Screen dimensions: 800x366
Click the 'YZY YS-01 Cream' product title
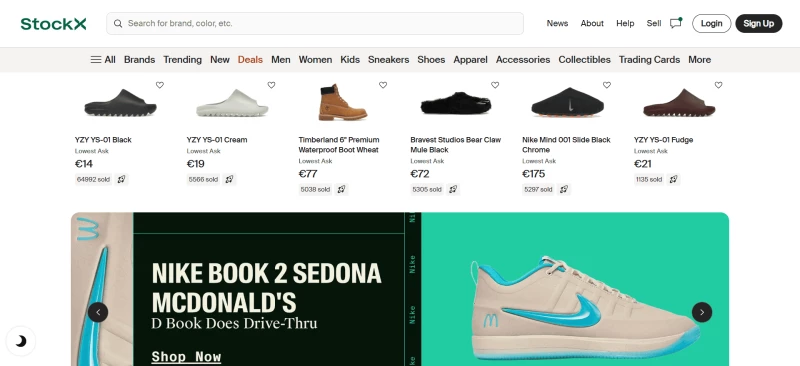point(217,140)
